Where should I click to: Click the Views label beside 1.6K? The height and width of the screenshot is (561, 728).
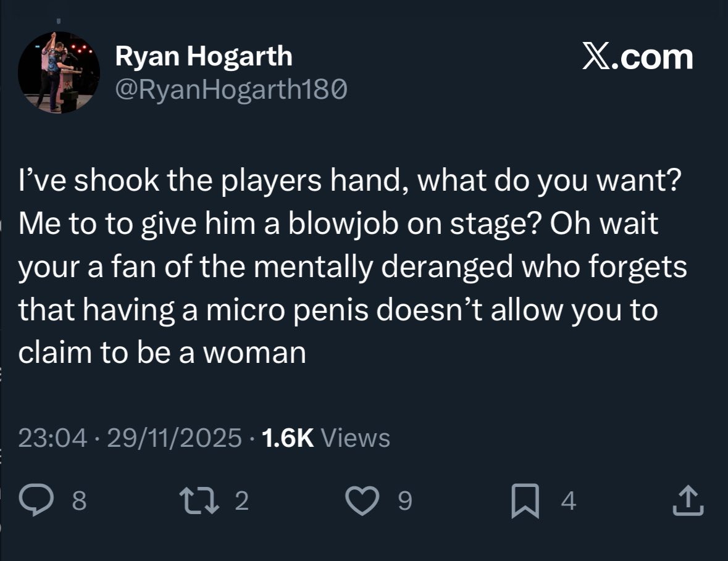[356, 438]
